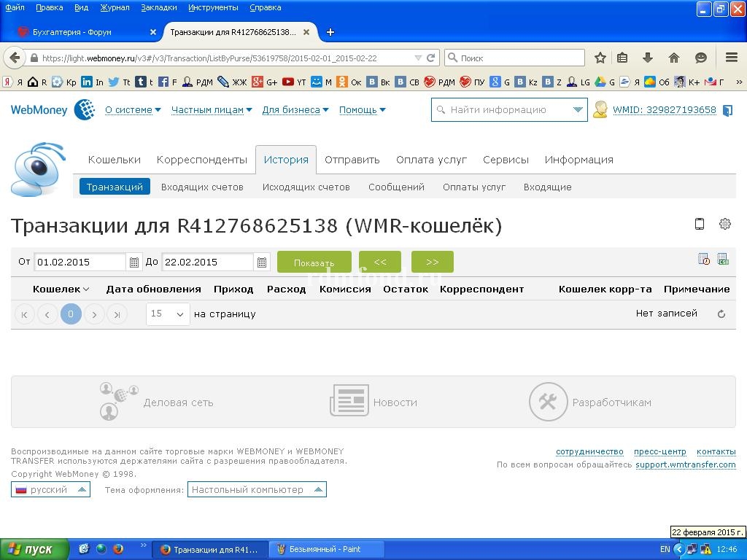This screenshot has height=560, width=747.
Task: Click the Firefox Поиск search box
Action: click(x=514, y=58)
